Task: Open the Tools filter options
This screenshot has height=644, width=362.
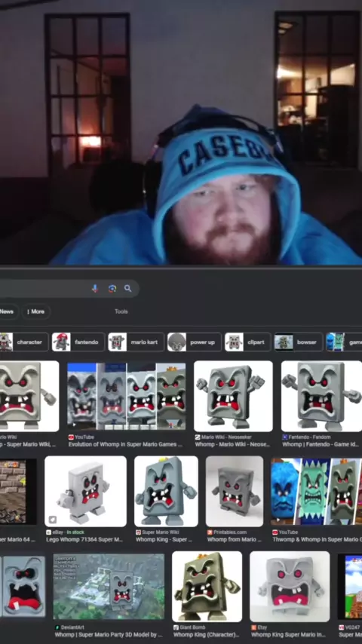Action: [x=121, y=311]
